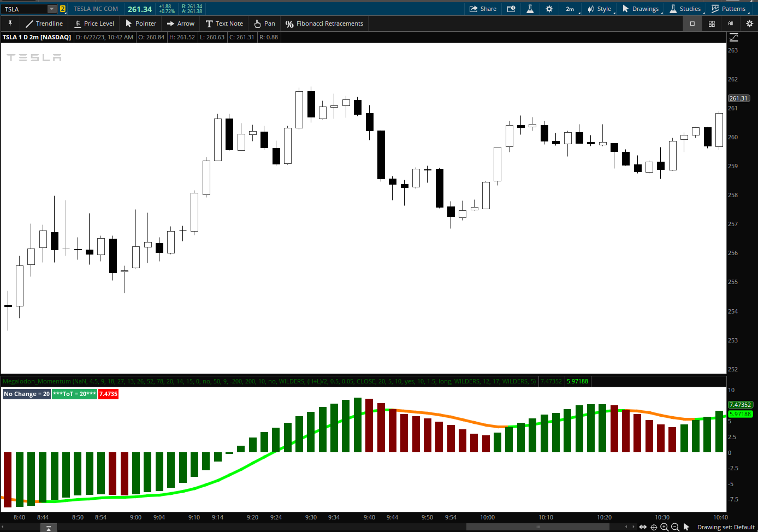Open chart settings gear in top bar
This screenshot has height=532, width=758.
549,9
